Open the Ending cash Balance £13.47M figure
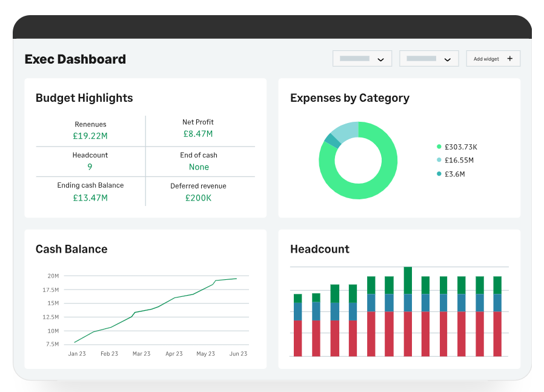Viewport: 544px width, 392px height. point(90,198)
